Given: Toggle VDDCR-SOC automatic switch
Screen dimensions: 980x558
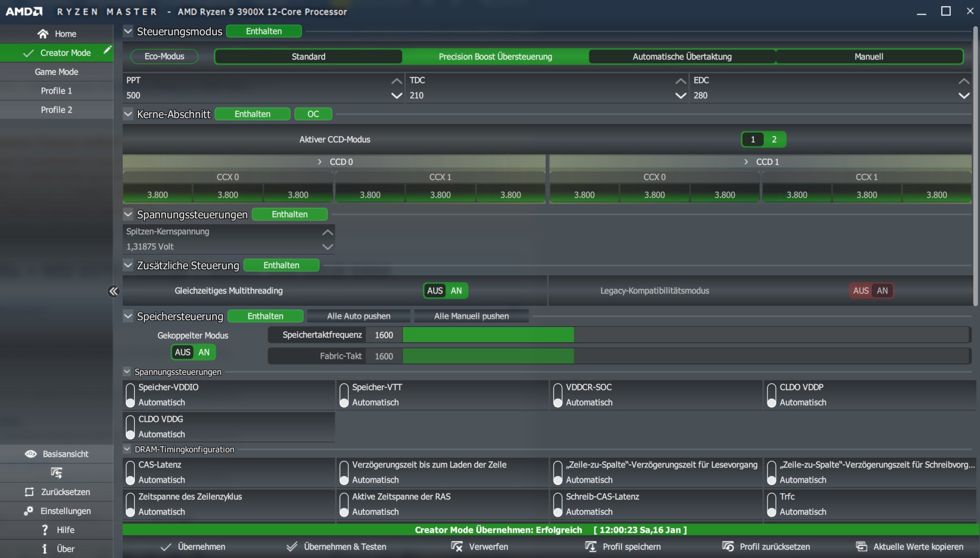Looking at the screenshot, I should [x=558, y=395].
